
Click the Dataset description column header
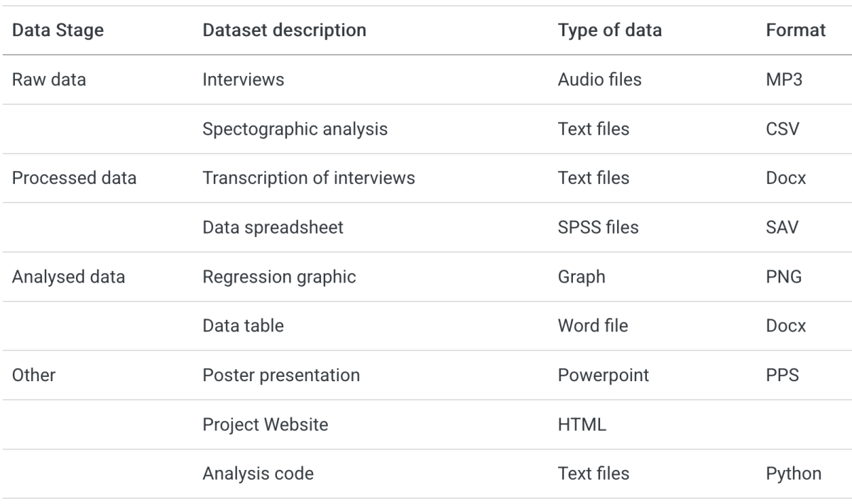pyautogui.click(x=285, y=31)
